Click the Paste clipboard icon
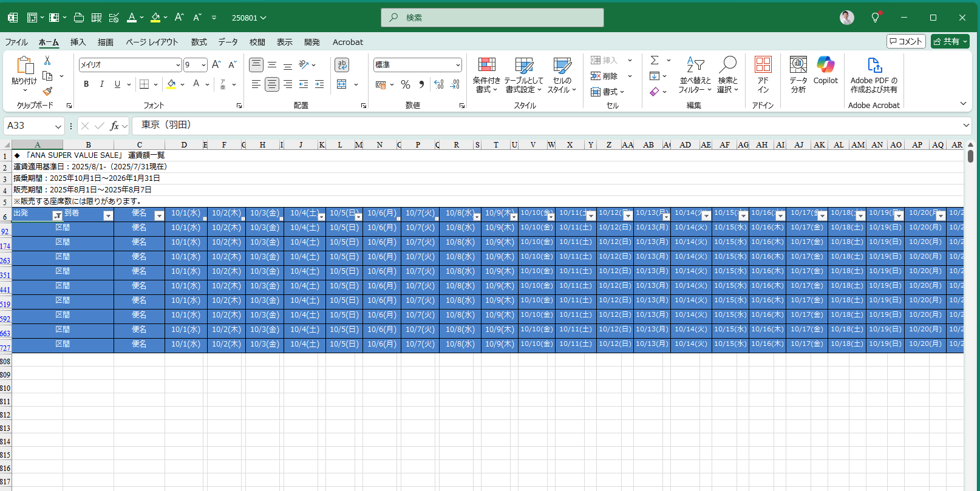This screenshot has height=491, width=980. (24, 66)
